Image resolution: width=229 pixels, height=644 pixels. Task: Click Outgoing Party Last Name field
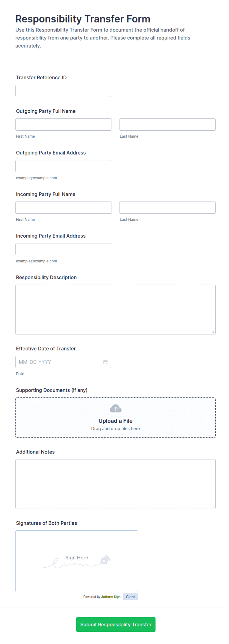pyautogui.click(x=167, y=124)
